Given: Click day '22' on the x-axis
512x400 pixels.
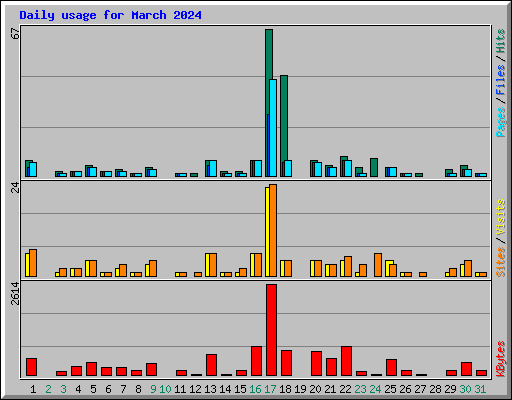Looking at the screenshot, I should click(x=345, y=389).
